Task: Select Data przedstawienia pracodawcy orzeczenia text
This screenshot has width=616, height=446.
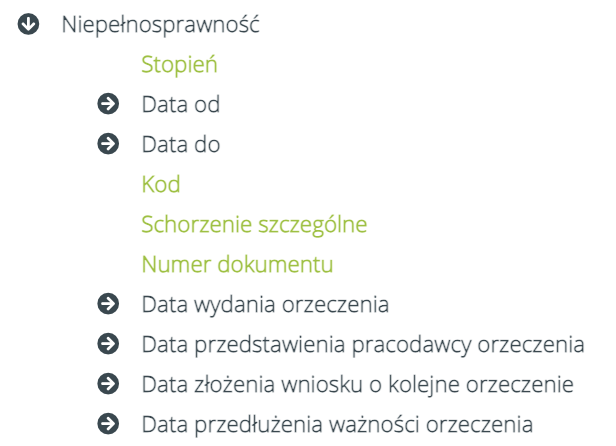Action: (363, 344)
